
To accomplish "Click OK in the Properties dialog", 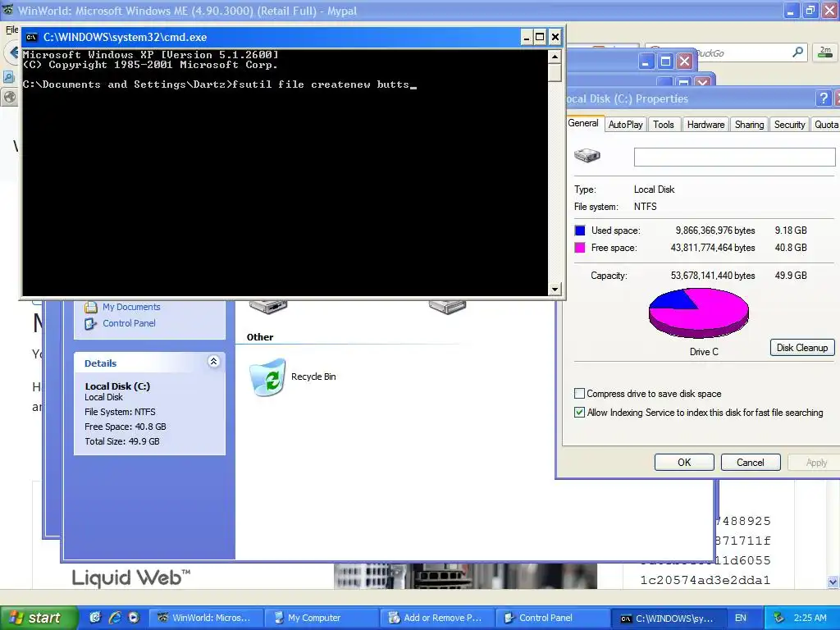I will point(684,463).
